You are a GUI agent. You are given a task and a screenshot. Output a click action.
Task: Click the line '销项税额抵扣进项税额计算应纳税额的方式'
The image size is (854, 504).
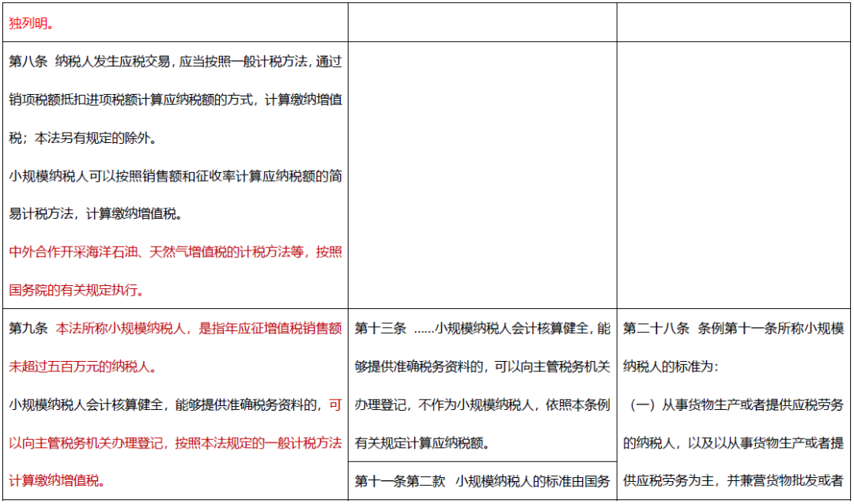[x=176, y=100]
